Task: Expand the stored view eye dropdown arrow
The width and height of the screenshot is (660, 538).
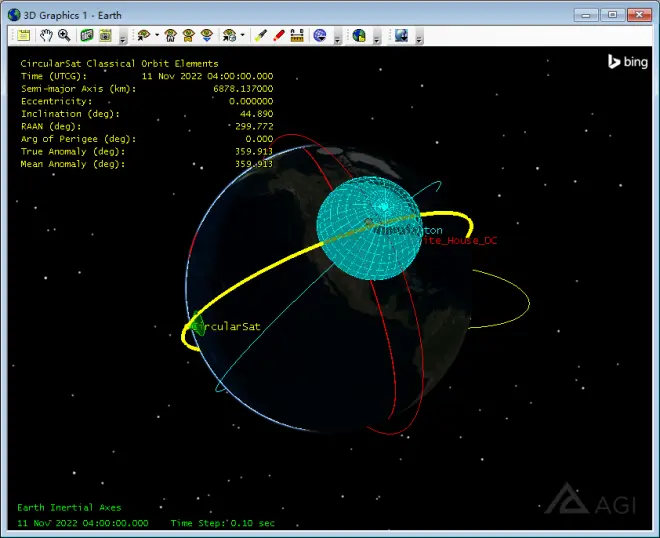Action: click(x=242, y=35)
